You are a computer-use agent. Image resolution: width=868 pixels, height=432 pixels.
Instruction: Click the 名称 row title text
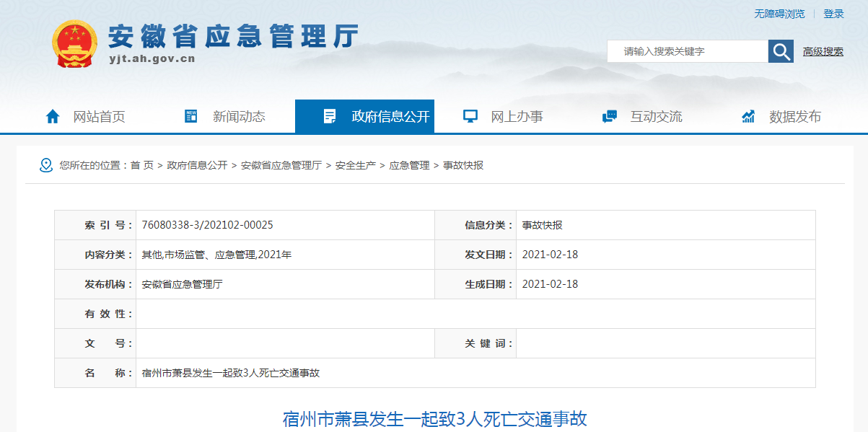coord(231,373)
